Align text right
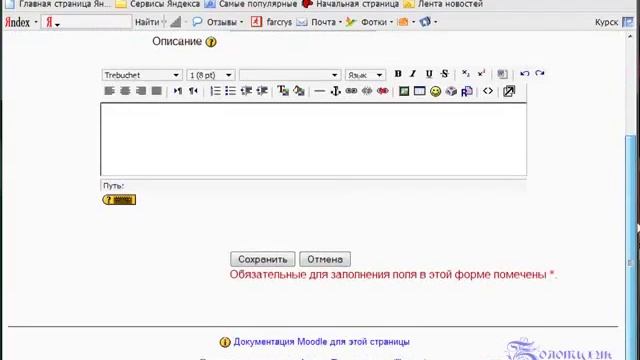The image size is (640, 360). point(141,91)
